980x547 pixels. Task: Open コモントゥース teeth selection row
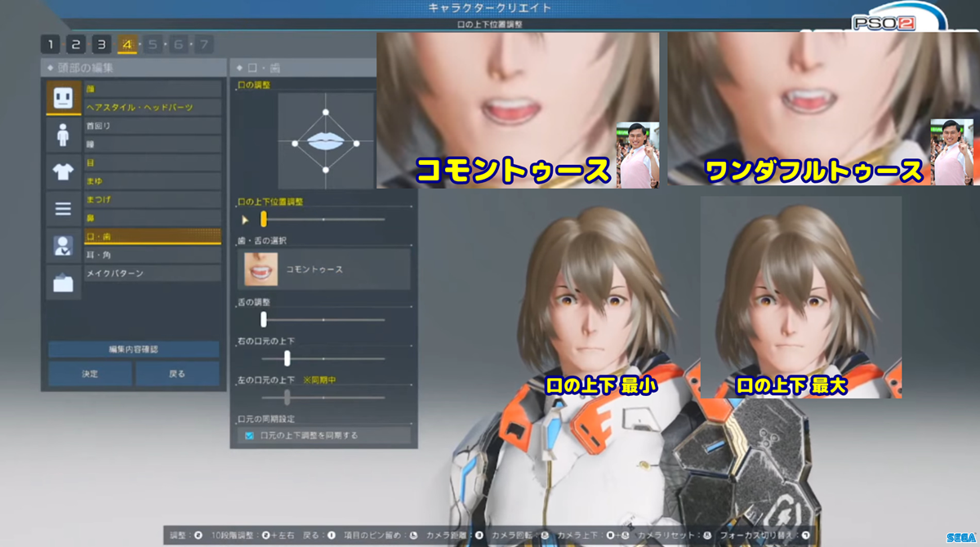pyautogui.click(x=324, y=269)
